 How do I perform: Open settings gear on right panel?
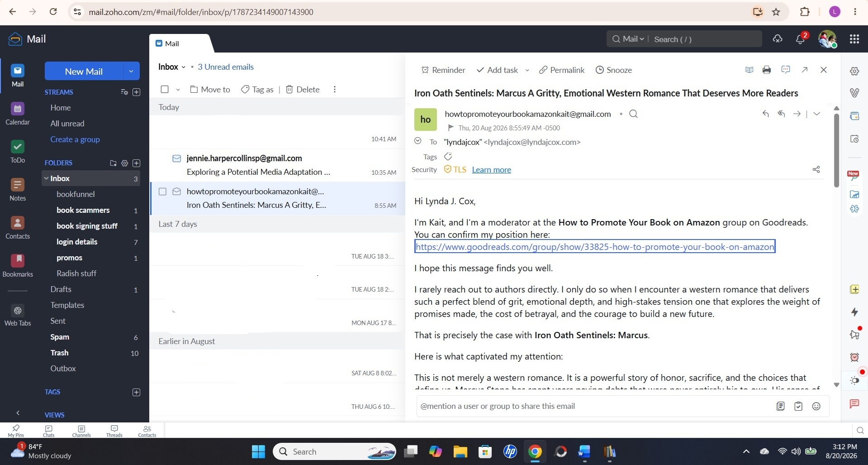[x=854, y=71]
